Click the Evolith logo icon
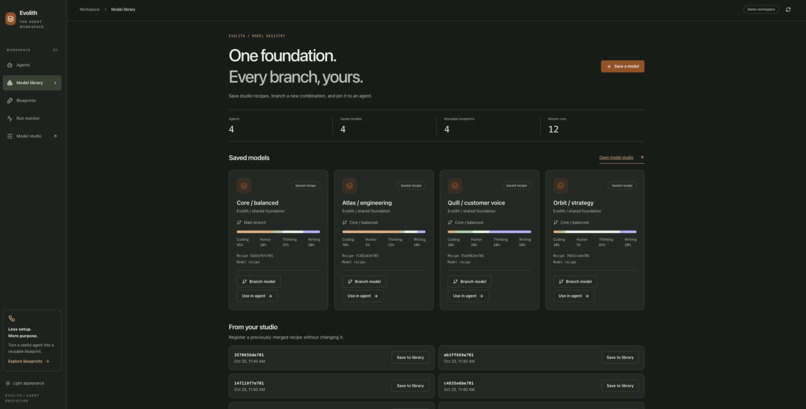This screenshot has height=409, width=806. (x=10, y=18)
